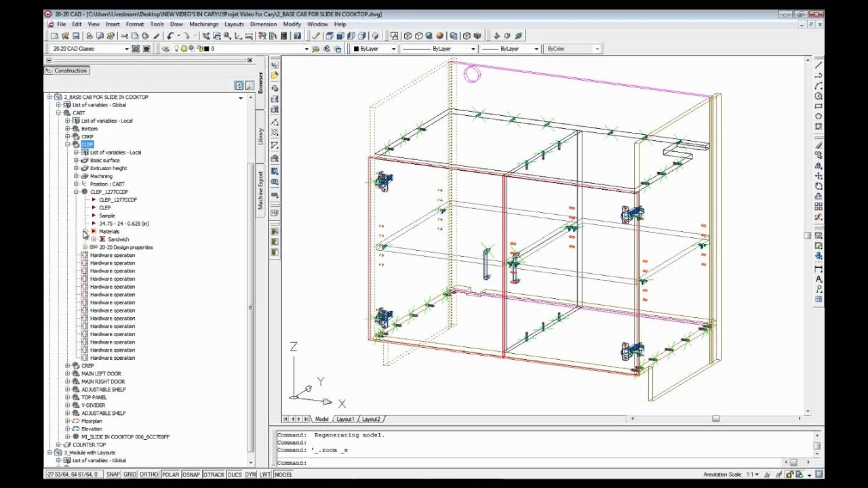Select the Rotate tool
Image resolution: width=868 pixels, height=488 pixels.
point(818,186)
